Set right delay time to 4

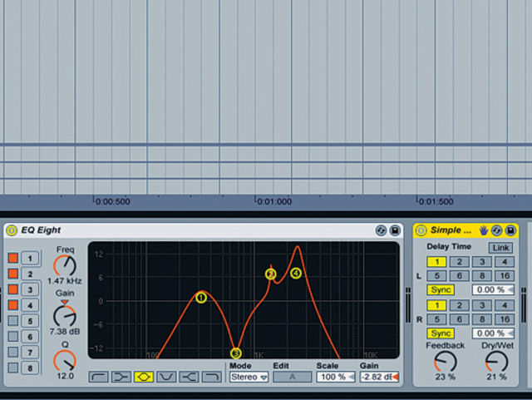(505, 305)
